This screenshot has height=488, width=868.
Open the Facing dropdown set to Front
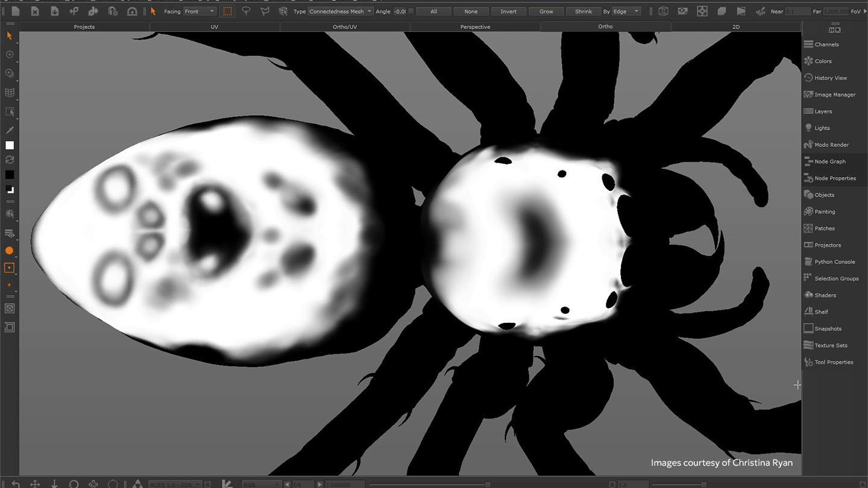(x=200, y=11)
